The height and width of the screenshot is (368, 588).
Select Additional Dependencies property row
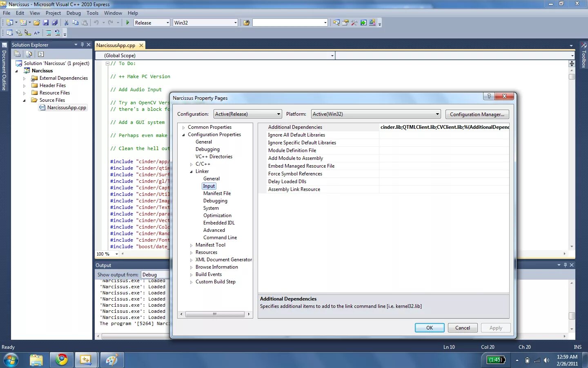pos(383,127)
